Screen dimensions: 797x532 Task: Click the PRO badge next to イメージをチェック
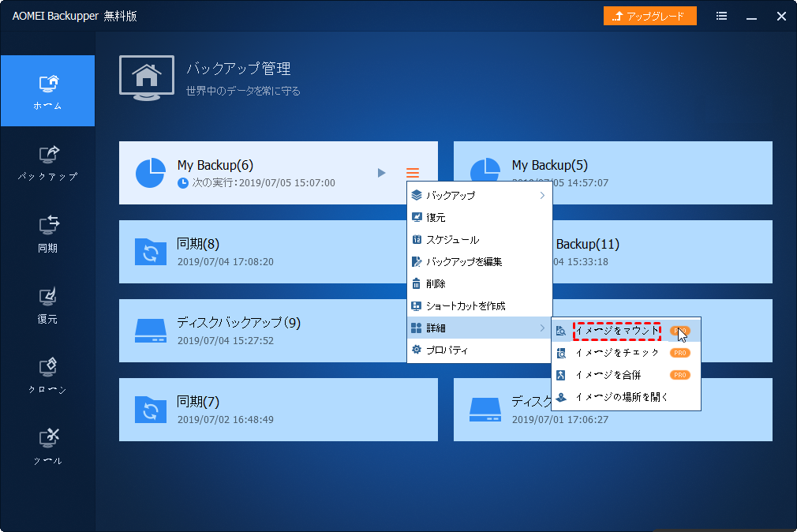point(680,353)
